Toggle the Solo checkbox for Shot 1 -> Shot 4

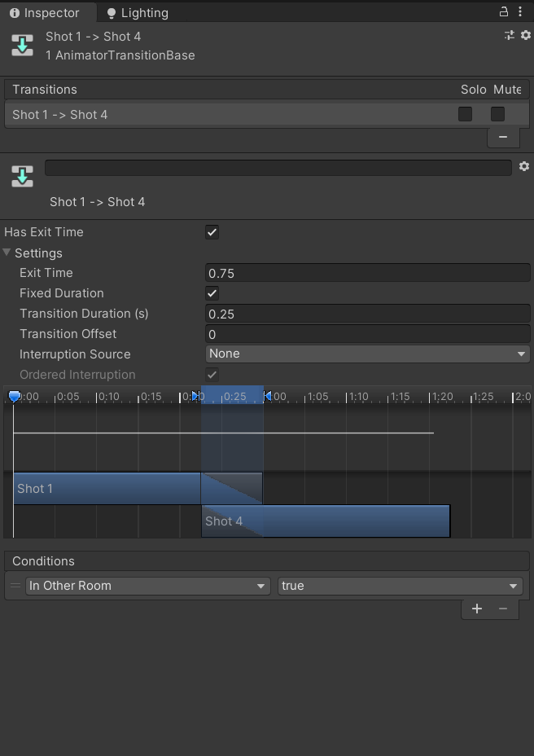pos(465,114)
